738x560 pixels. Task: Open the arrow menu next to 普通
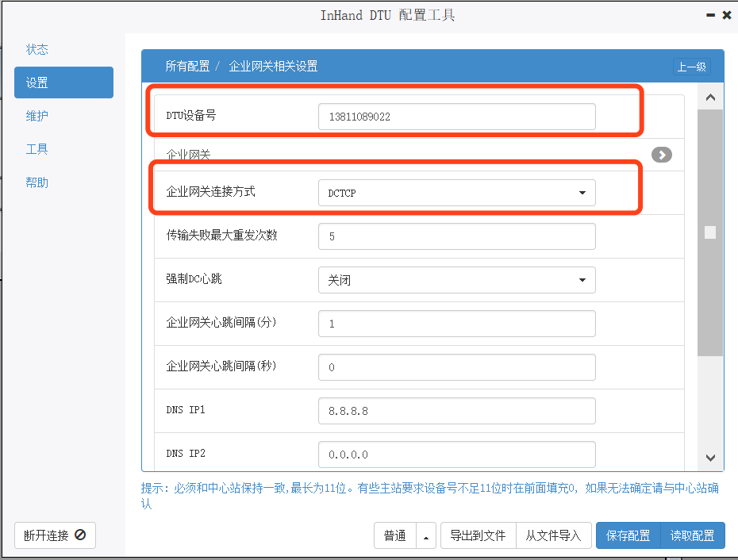coord(426,536)
